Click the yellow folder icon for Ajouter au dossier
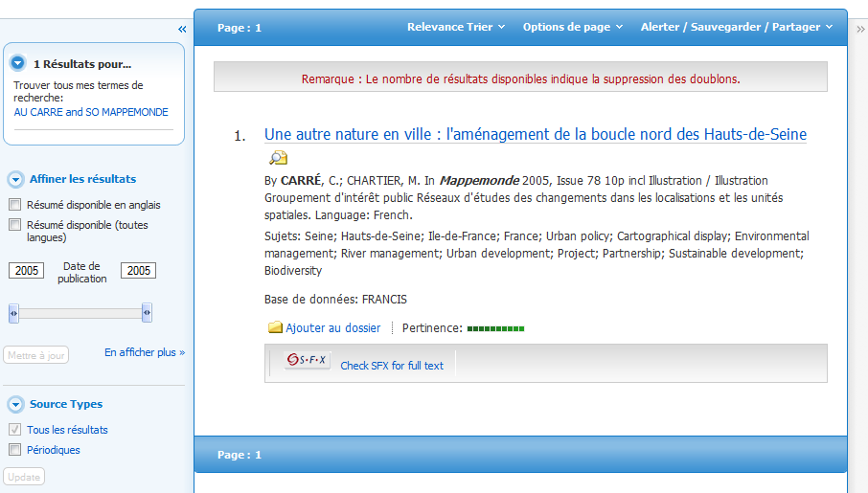 tap(275, 327)
